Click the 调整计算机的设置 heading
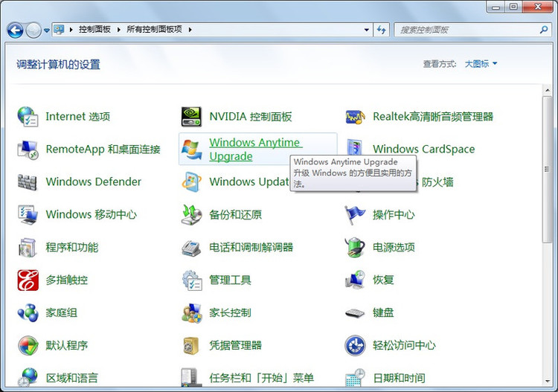558x392 pixels. tap(58, 65)
